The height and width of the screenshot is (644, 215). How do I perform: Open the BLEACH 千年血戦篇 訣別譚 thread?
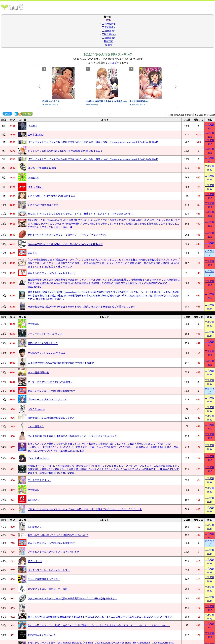42,168
